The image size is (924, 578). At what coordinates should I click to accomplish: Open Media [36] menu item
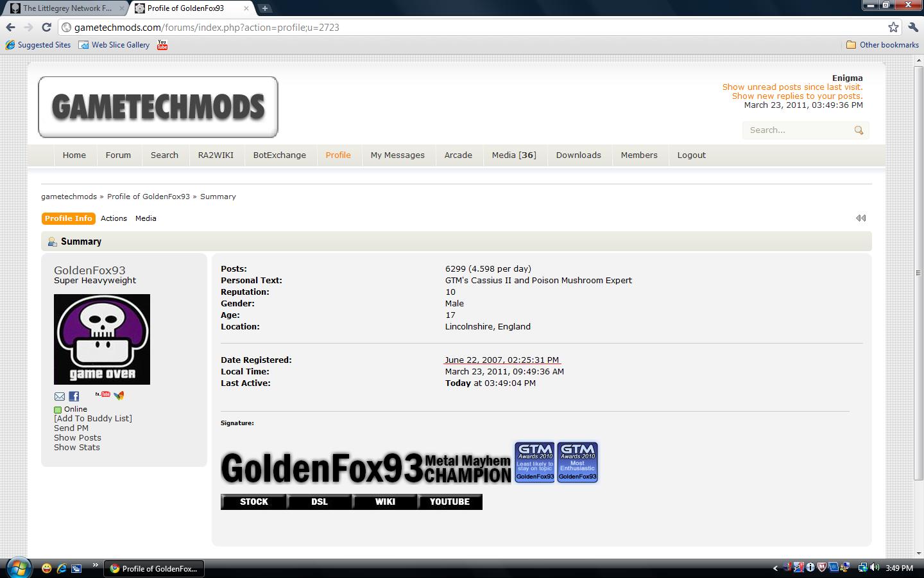[514, 155]
